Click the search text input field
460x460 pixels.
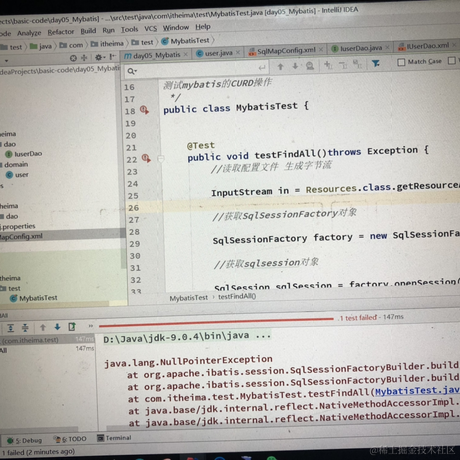[197, 70]
